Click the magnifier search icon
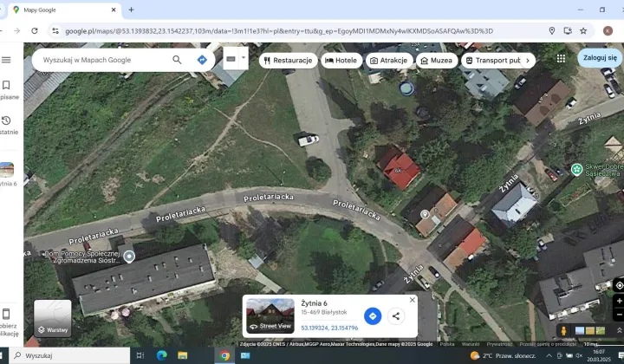Viewport: 624px width, 364px height. click(x=177, y=60)
